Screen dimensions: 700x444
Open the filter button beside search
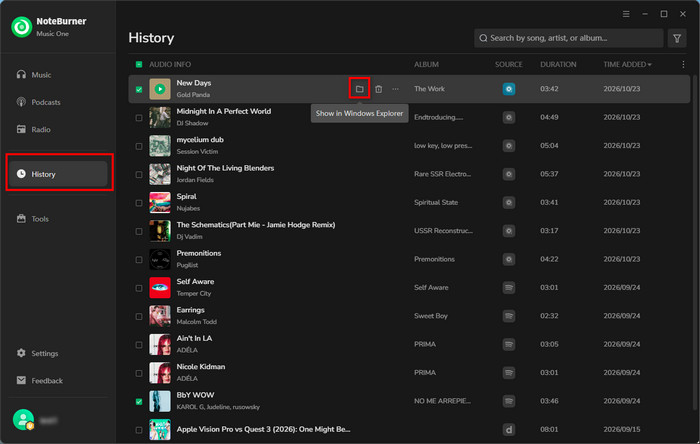pyautogui.click(x=677, y=38)
